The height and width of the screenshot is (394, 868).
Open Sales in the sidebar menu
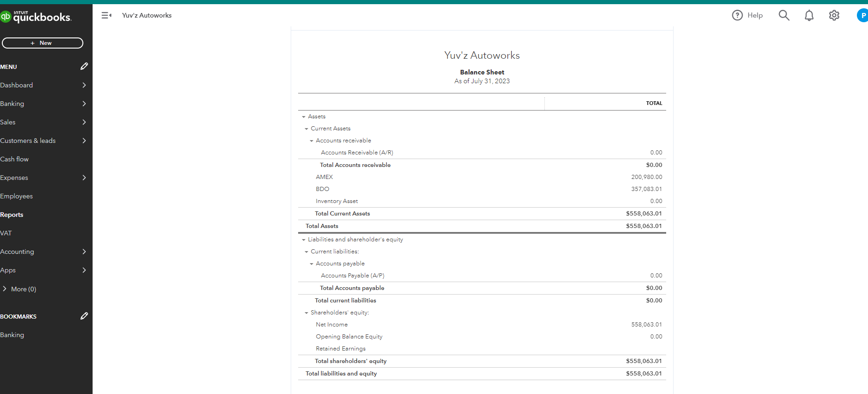point(8,122)
